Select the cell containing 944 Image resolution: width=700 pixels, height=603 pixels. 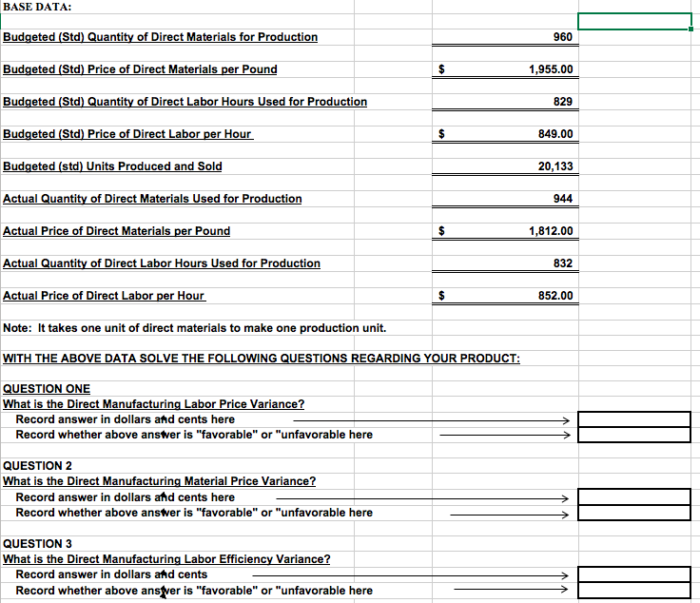click(505, 199)
